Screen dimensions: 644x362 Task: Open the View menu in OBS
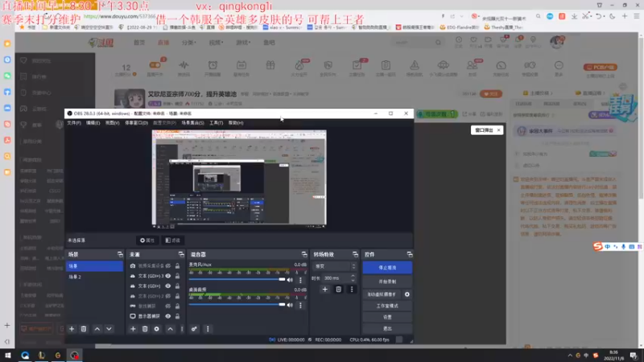(112, 123)
